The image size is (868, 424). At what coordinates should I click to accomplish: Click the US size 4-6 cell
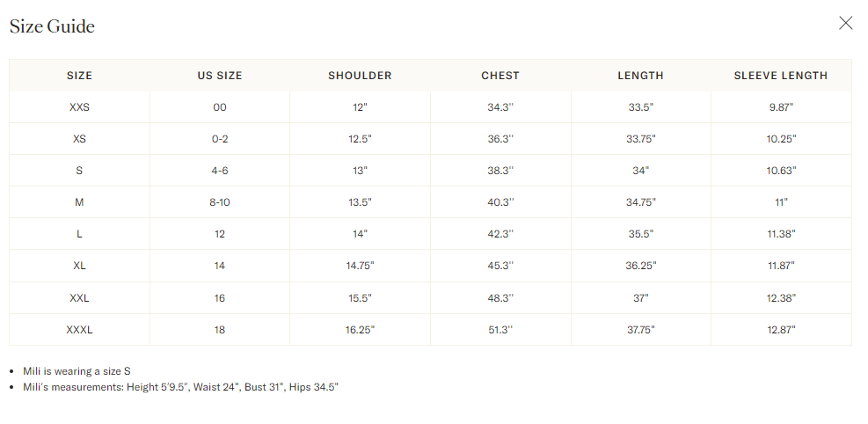click(220, 171)
